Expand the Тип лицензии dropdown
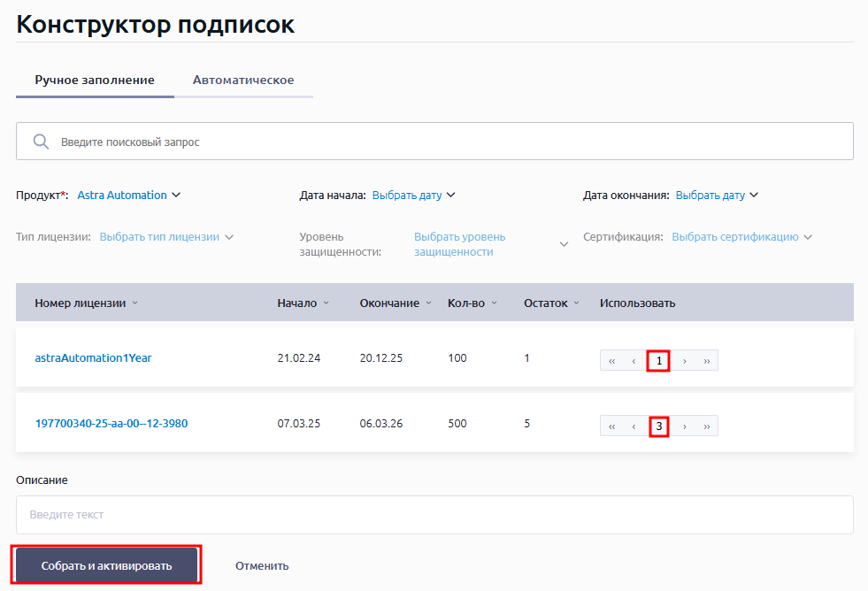Image resolution: width=868 pixels, height=591 pixels. (x=166, y=237)
